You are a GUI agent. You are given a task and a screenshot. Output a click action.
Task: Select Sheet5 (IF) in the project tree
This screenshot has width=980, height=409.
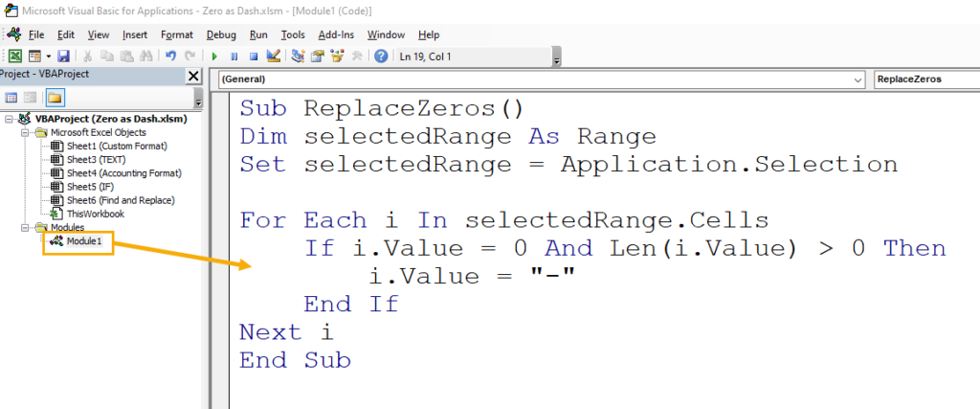point(83,187)
